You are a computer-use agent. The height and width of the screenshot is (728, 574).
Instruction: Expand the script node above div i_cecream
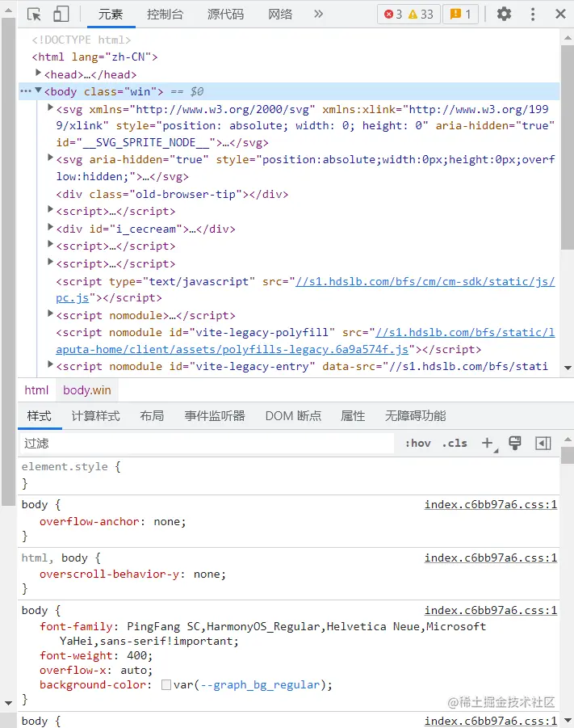(51, 210)
